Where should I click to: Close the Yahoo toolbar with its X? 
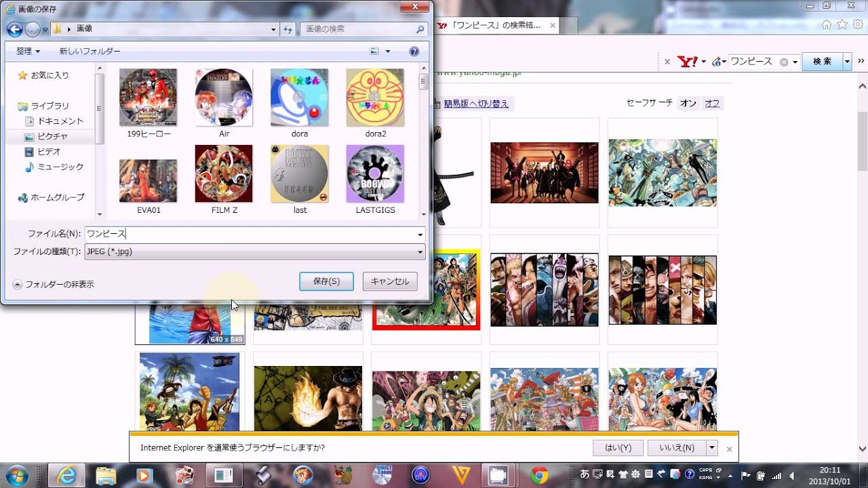tap(667, 62)
